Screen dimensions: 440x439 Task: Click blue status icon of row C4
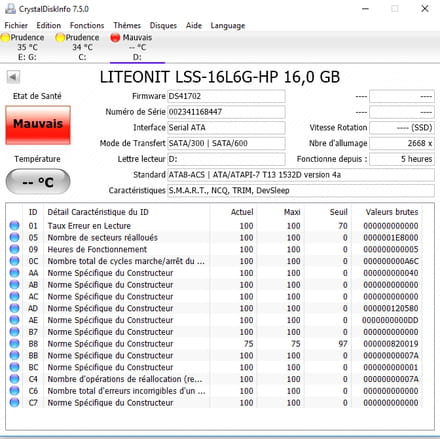click(x=14, y=379)
